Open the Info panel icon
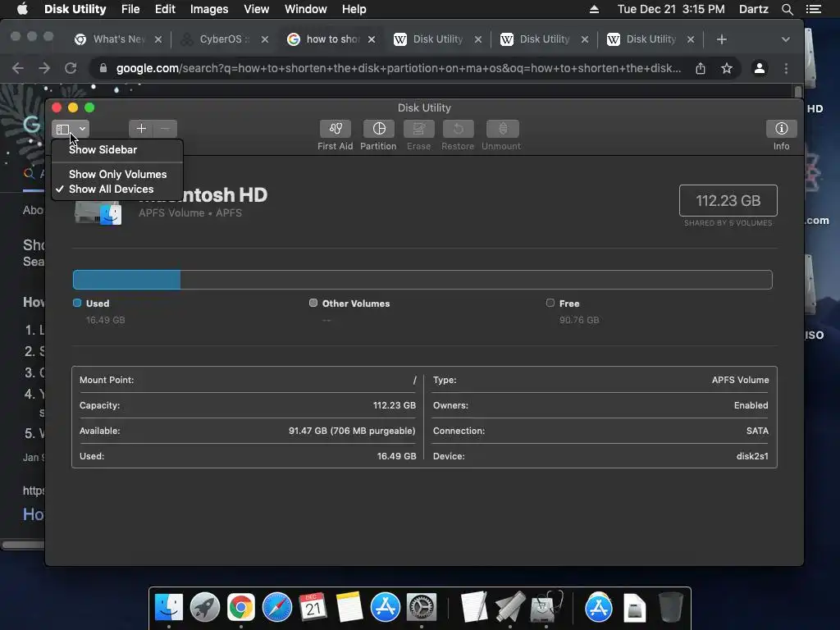Viewport: 840px width, 630px height. tap(781, 129)
